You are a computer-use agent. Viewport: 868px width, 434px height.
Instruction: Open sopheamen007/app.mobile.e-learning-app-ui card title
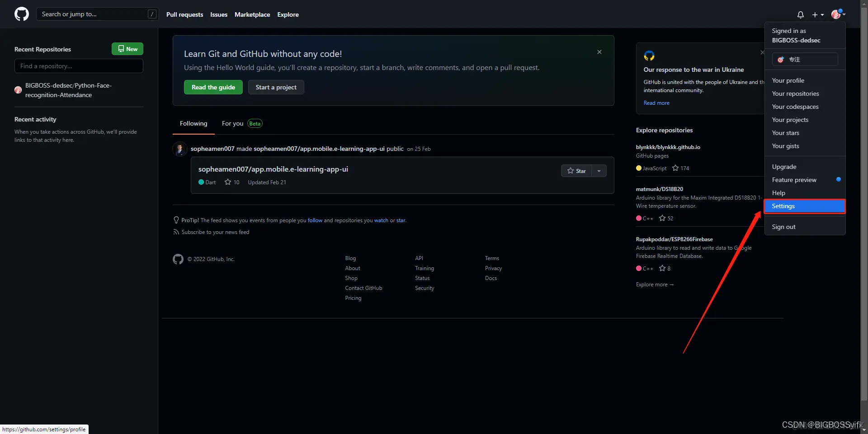273,169
